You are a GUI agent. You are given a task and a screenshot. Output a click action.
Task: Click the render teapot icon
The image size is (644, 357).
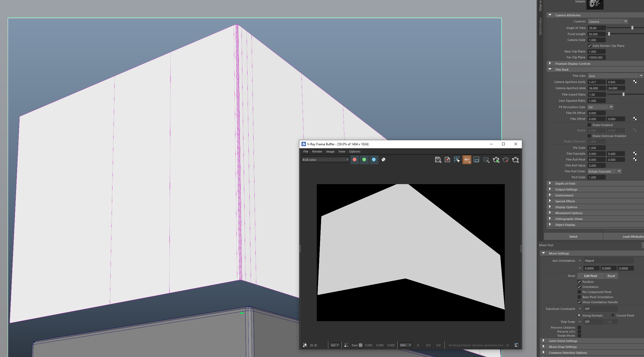pos(515,160)
